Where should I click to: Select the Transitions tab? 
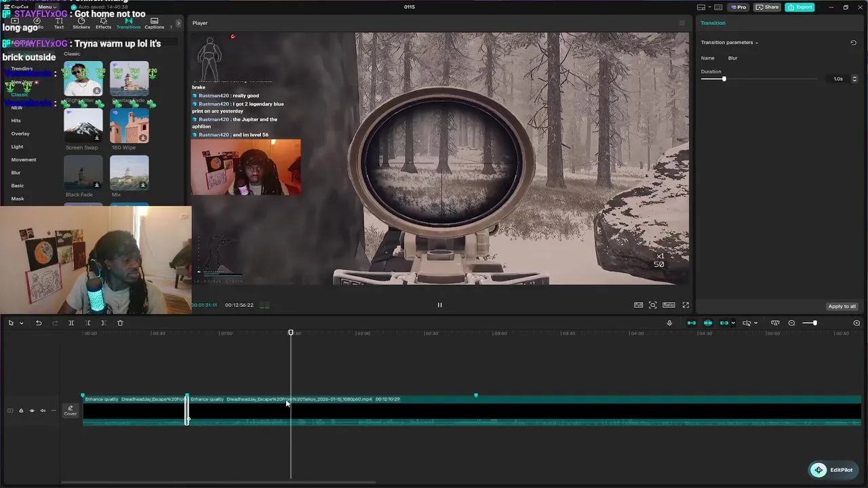[x=128, y=24]
